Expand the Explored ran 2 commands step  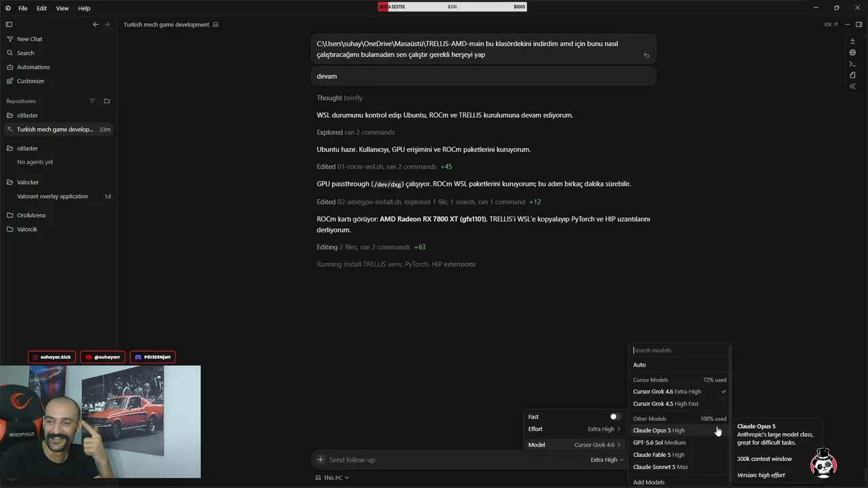(x=355, y=132)
